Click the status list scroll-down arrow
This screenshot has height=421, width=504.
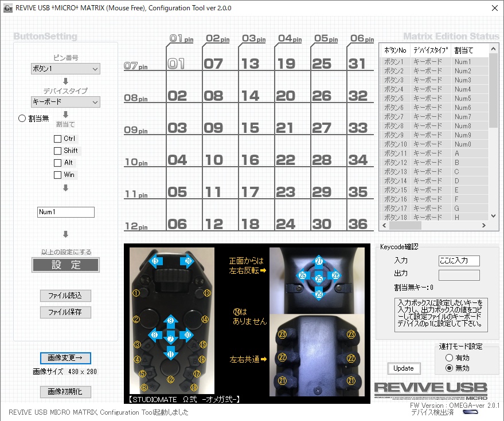(x=494, y=216)
